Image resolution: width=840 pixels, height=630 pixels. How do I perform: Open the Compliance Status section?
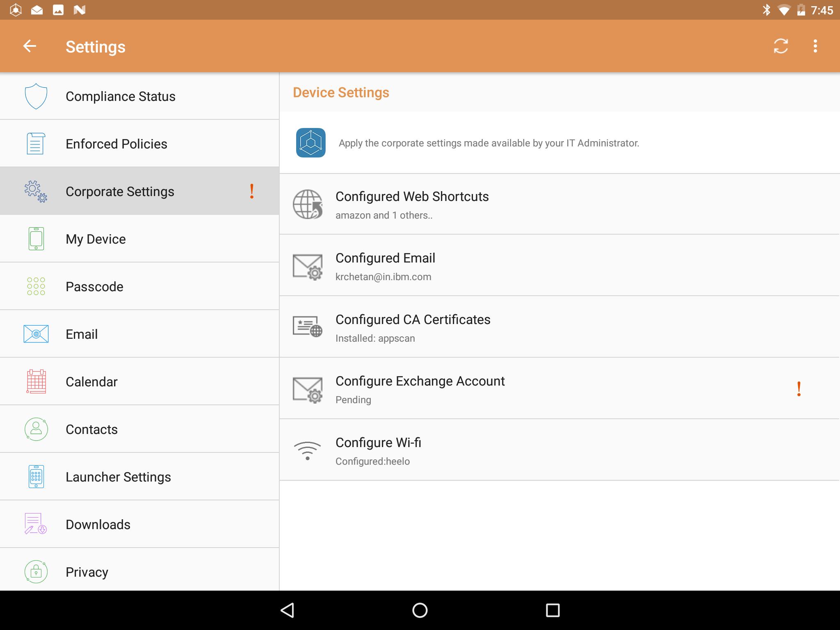139,96
